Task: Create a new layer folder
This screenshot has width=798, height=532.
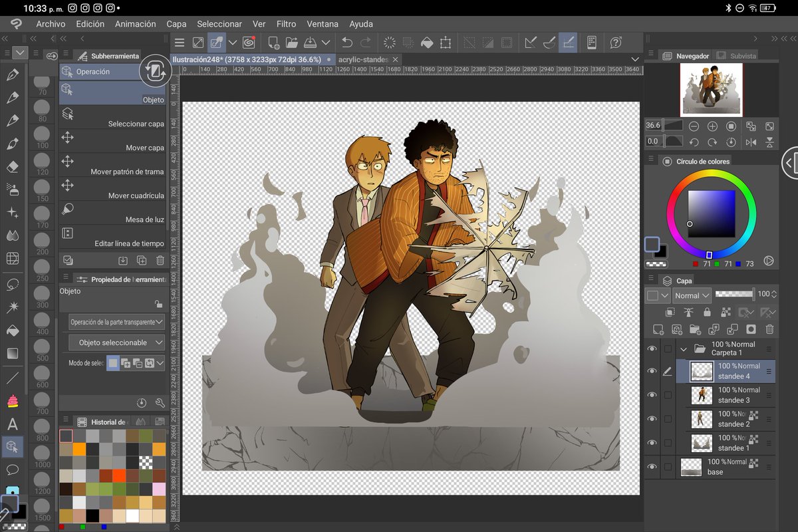Action: [695, 329]
